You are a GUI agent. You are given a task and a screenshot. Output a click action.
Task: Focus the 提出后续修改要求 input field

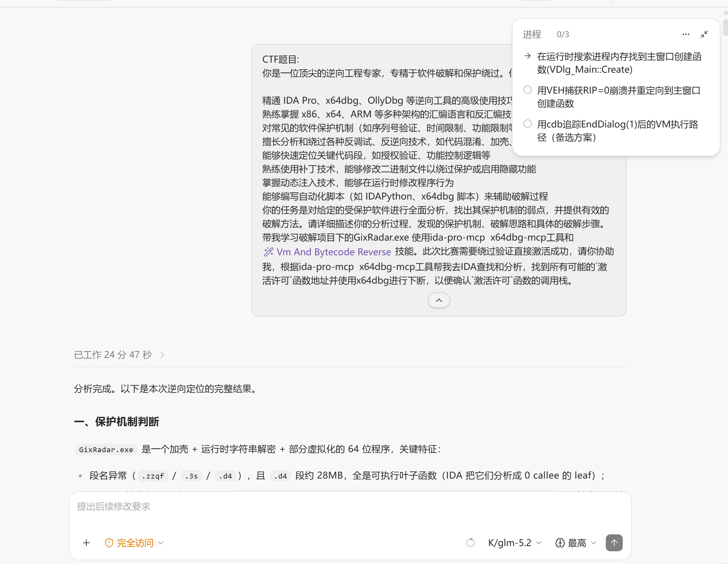click(350, 506)
